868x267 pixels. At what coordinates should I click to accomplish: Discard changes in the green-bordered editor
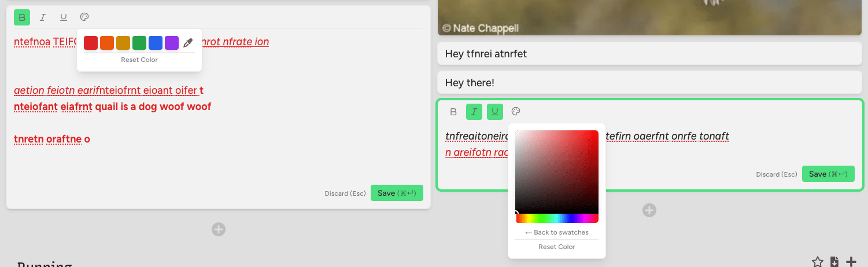776,174
